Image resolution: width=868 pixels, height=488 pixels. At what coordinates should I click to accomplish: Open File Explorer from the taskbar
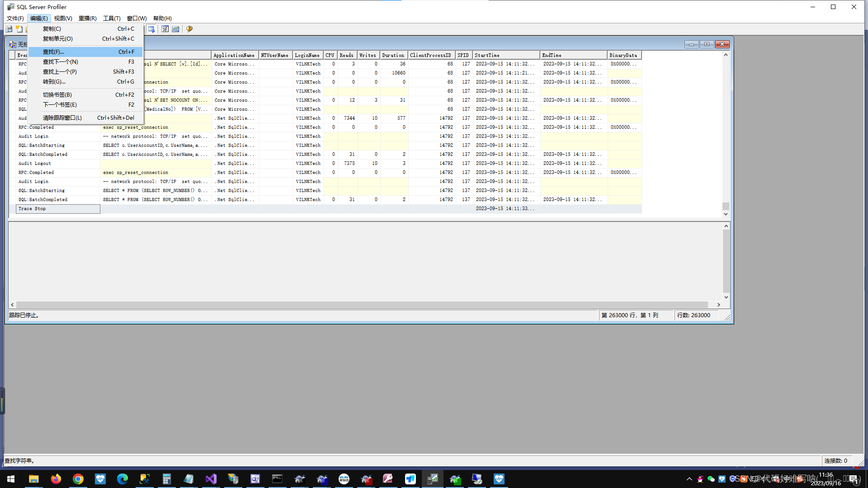click(x=33, y=479)
